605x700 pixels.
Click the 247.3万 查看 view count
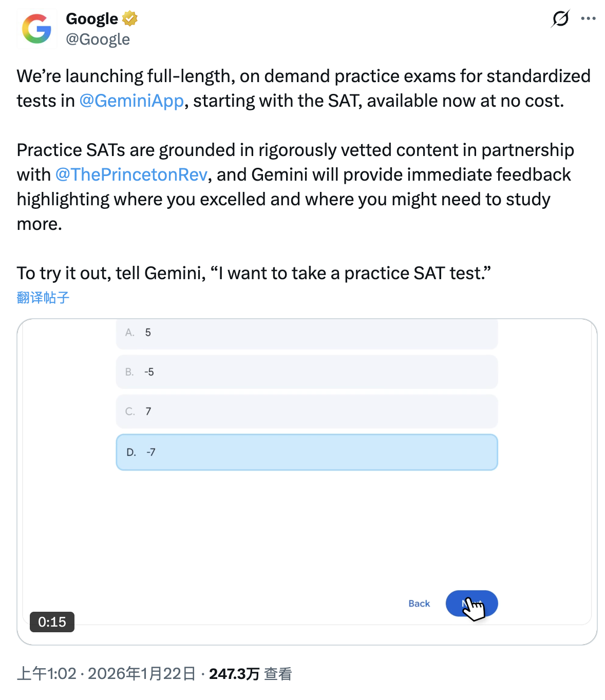point(250,674)
